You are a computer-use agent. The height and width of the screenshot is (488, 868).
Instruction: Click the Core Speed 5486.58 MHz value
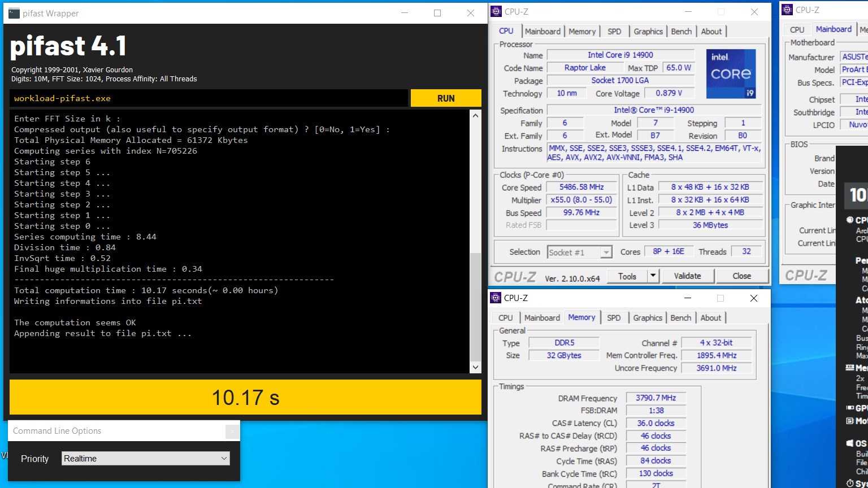tap(581, 187)
